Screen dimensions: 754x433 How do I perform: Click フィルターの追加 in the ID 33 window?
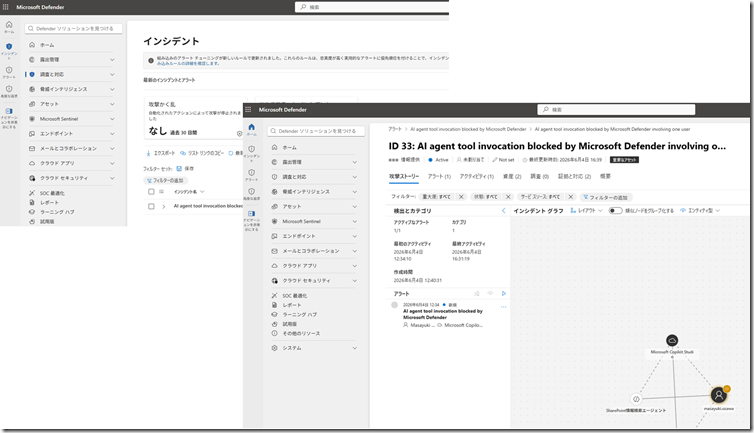pyautogui.click(x=607, y=197)
